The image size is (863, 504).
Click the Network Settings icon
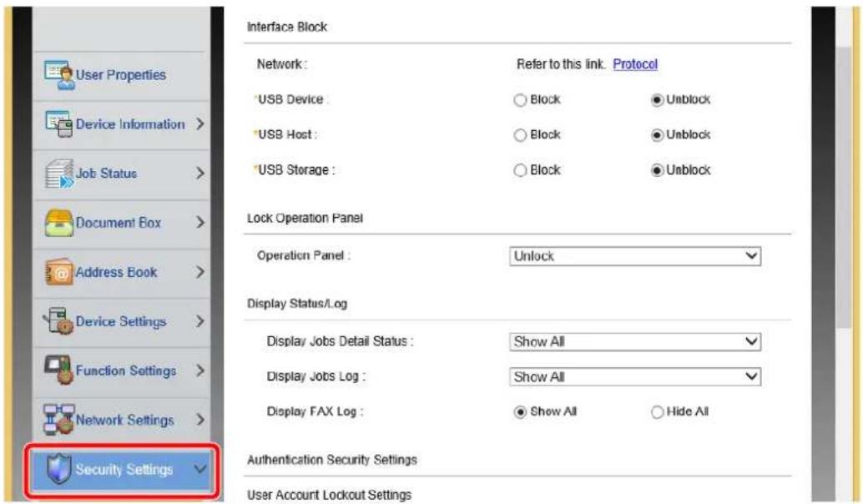(x=59, y=419)
